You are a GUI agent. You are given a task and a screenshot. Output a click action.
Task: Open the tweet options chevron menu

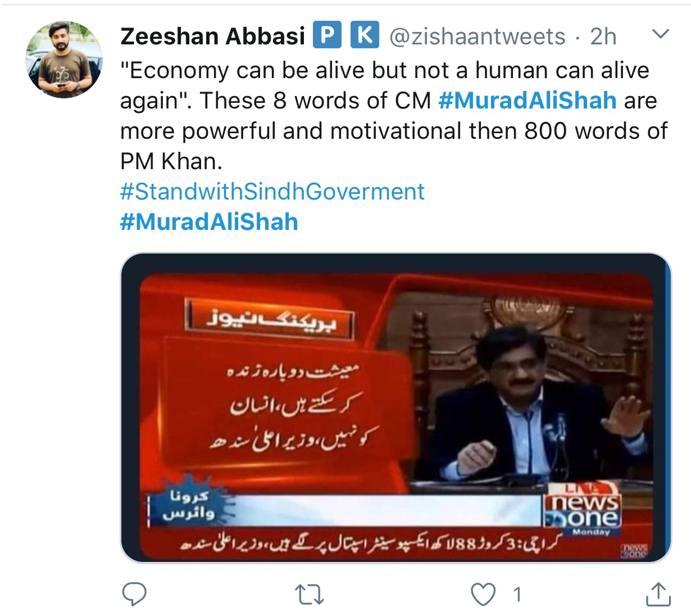[660, 34]
